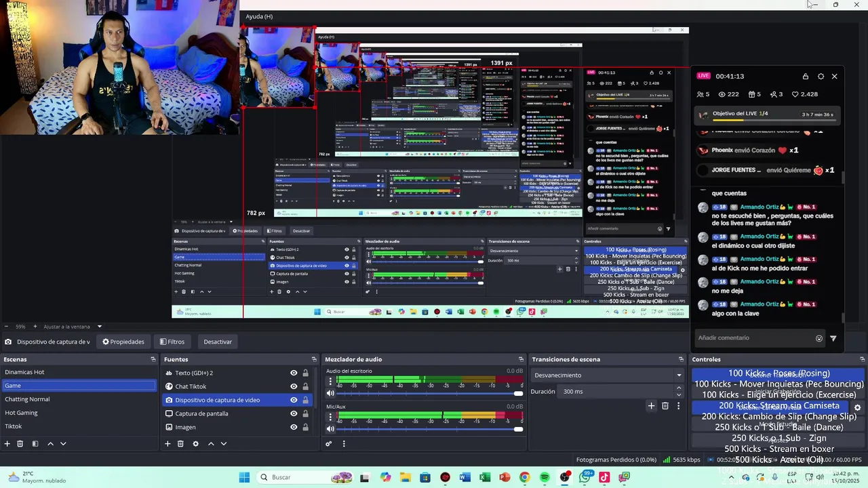Remove selected source using the Fuentes trash icon
This screenshot has height=488, width=868.
[180, 444]
